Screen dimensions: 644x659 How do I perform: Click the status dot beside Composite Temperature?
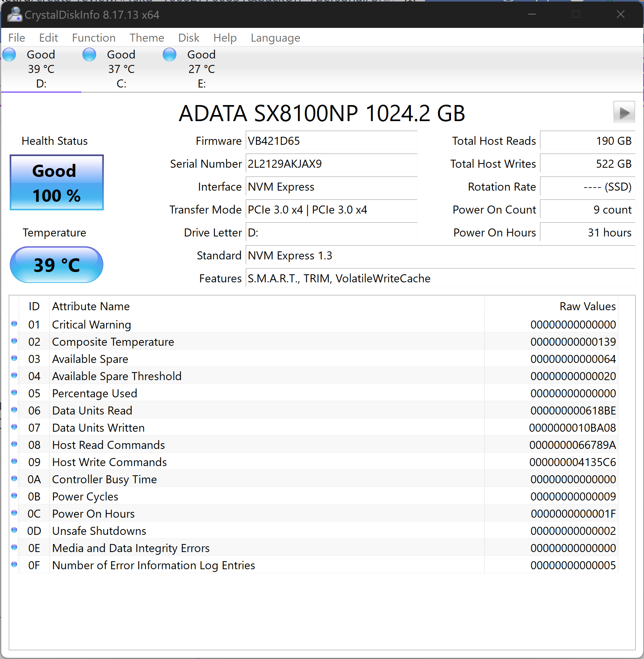click(14, 342)
